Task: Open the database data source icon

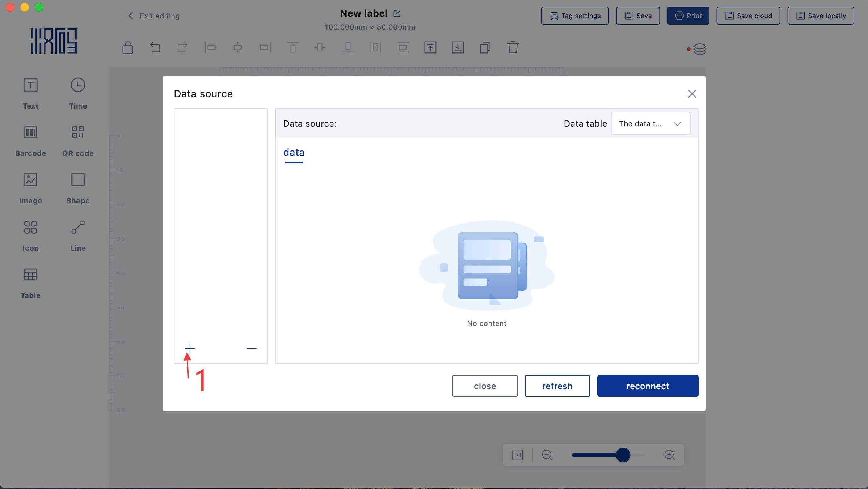Action: [x=700, y=49]
